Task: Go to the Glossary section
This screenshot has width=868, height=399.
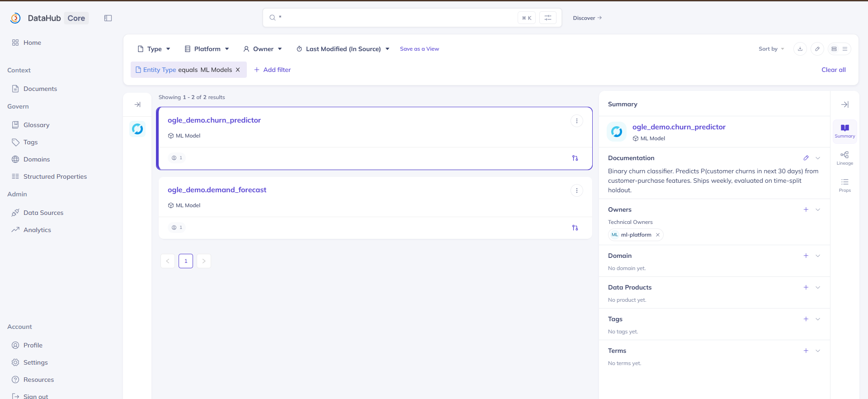Action: click(36, 125)
